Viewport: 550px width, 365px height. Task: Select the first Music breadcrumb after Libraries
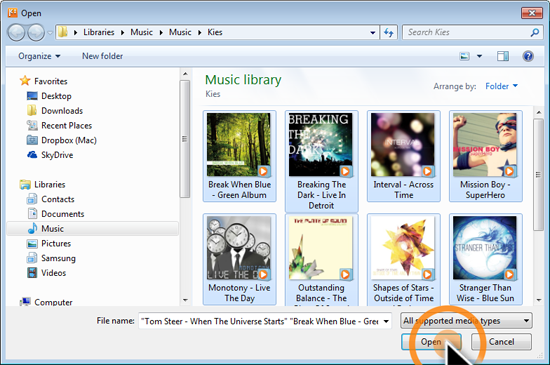[141, 32]
